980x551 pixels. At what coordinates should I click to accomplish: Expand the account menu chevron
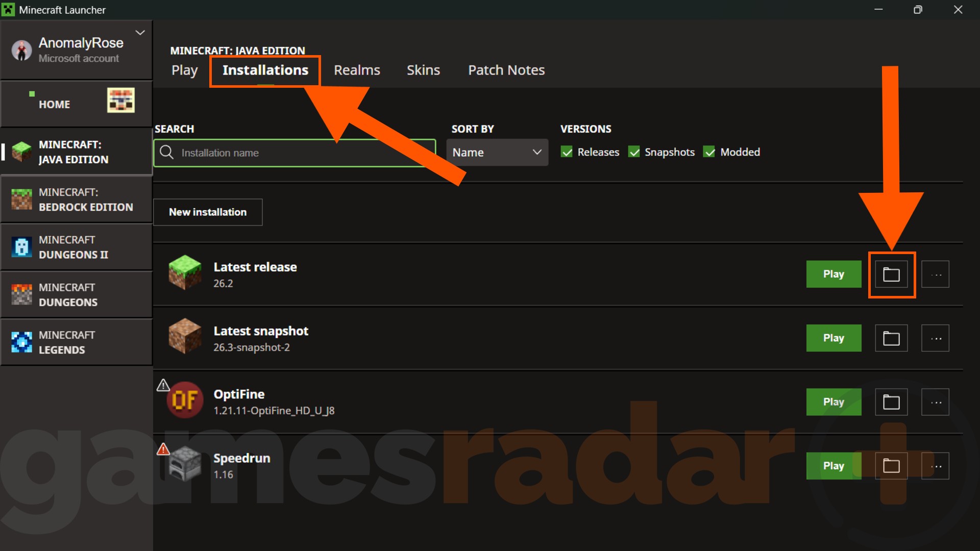[140, 33]
